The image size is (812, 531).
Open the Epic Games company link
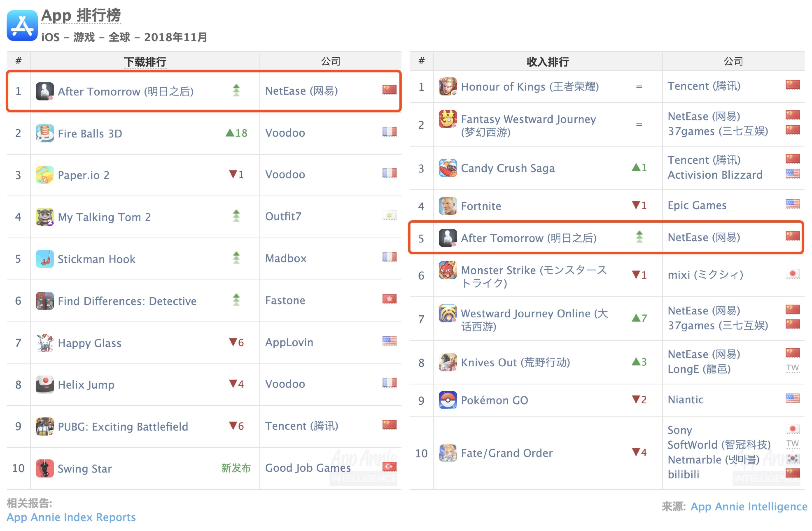(697, 206)
